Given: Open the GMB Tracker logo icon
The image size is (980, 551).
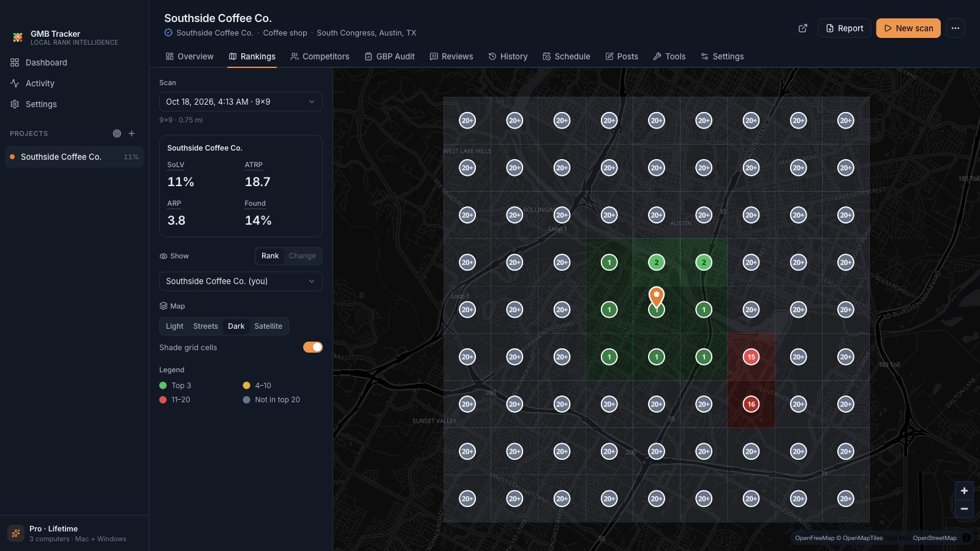Looking at the screenshot, I should tap(18, 37).
